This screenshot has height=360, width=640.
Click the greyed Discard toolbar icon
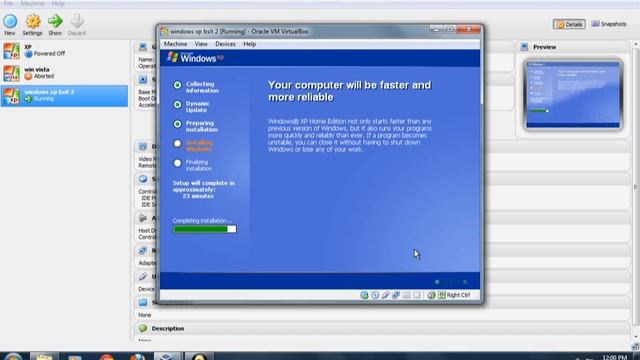(77, 21)
